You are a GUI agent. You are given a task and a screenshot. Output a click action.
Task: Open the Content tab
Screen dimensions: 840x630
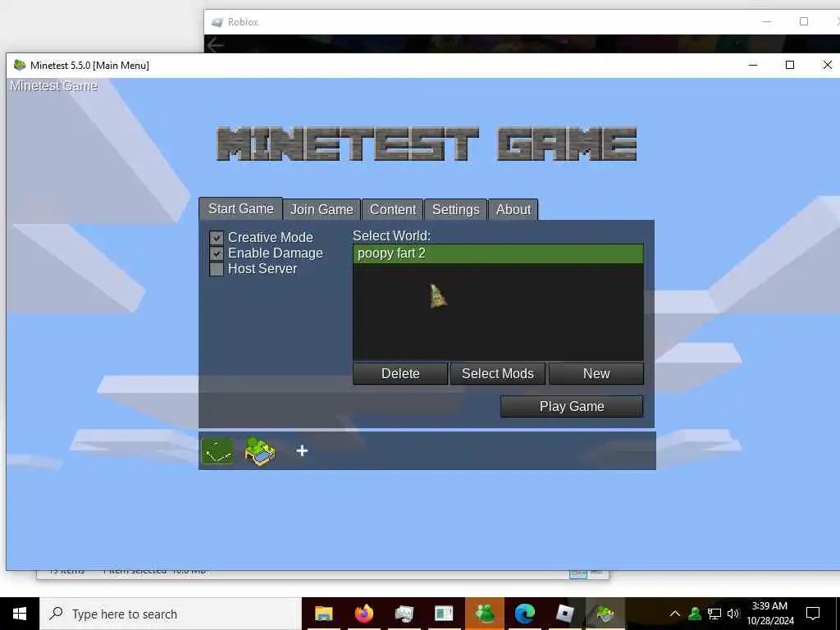pyautogui.click(x=393, y=209)
